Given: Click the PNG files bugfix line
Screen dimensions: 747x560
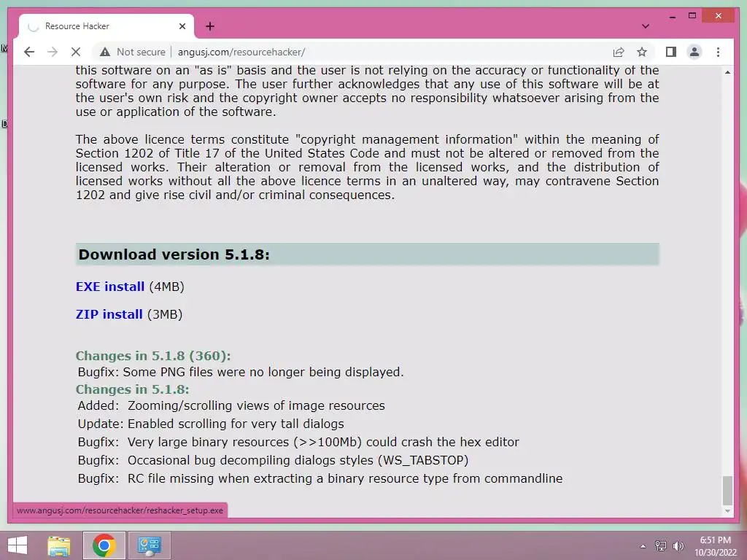Looking at the screenshot, I should click(241, 372).
